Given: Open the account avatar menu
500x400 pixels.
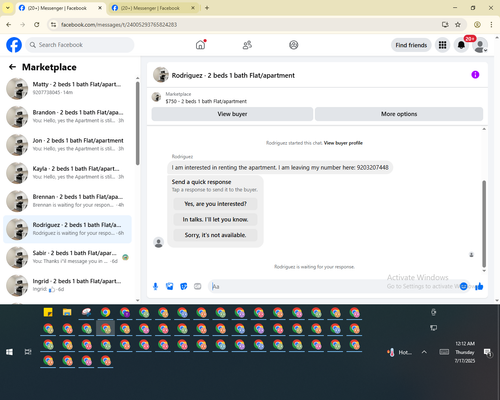Looking at the screenshot, I should (x=480, y=46).
